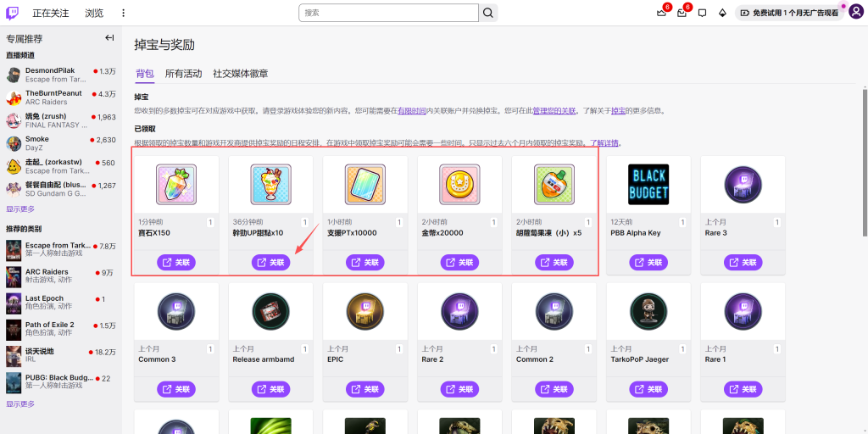Collapse the 专属推荐 sidebar
Image resolution: width=868 pixels, height=434 pixels.
click(109, 38)
